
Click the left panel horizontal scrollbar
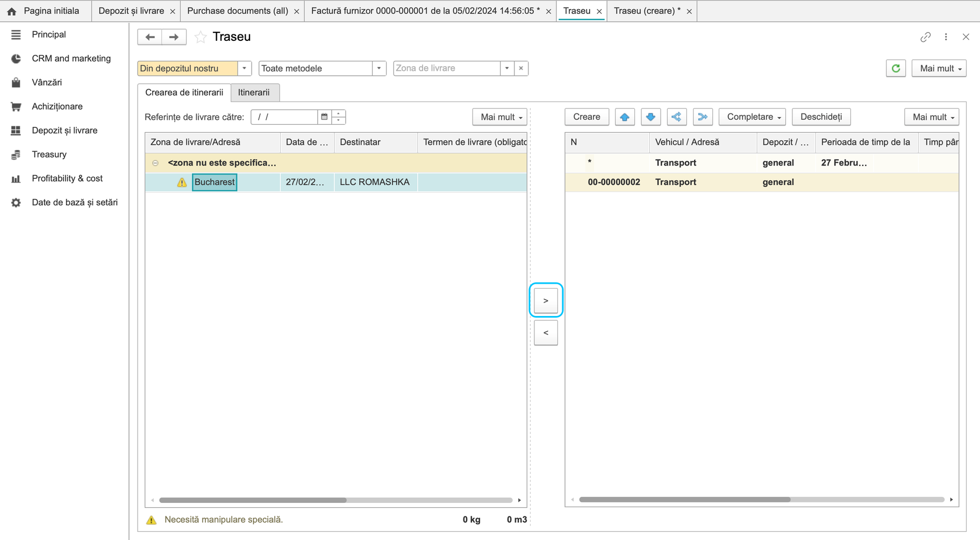253,500
